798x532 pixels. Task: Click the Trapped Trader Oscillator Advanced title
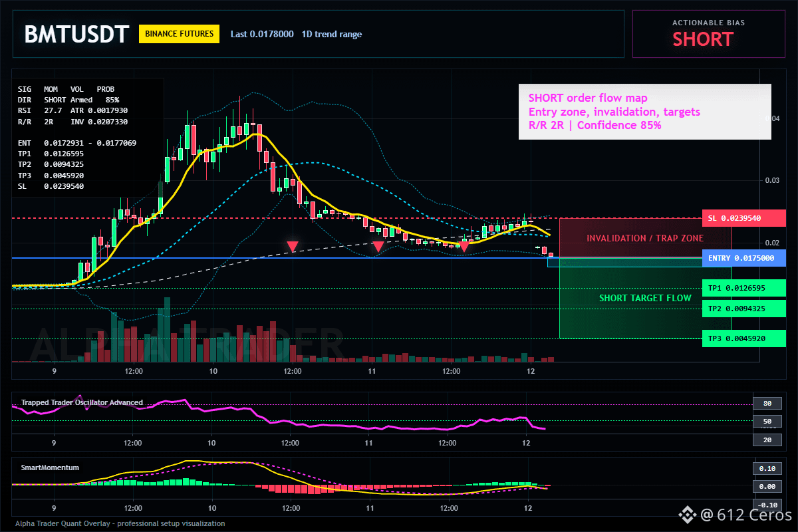[x=82, y=402]
